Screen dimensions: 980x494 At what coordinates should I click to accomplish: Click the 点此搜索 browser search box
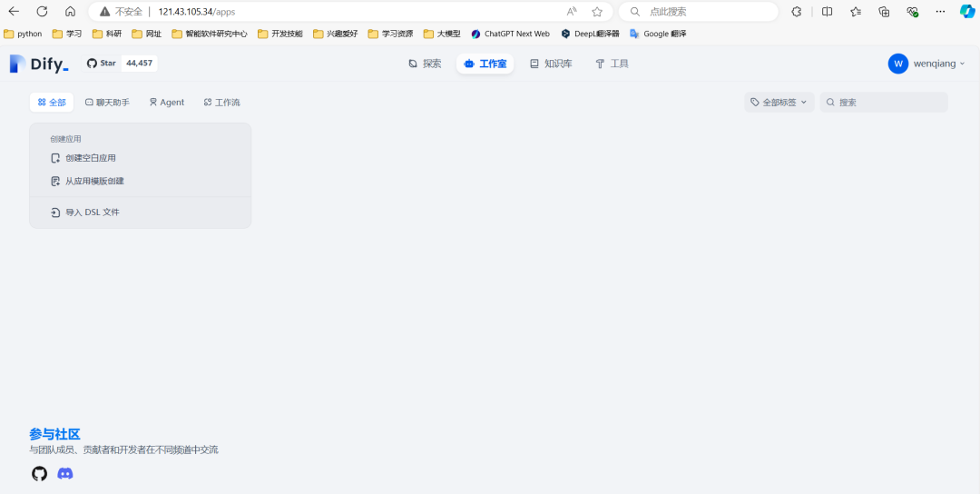click(698, 11)
